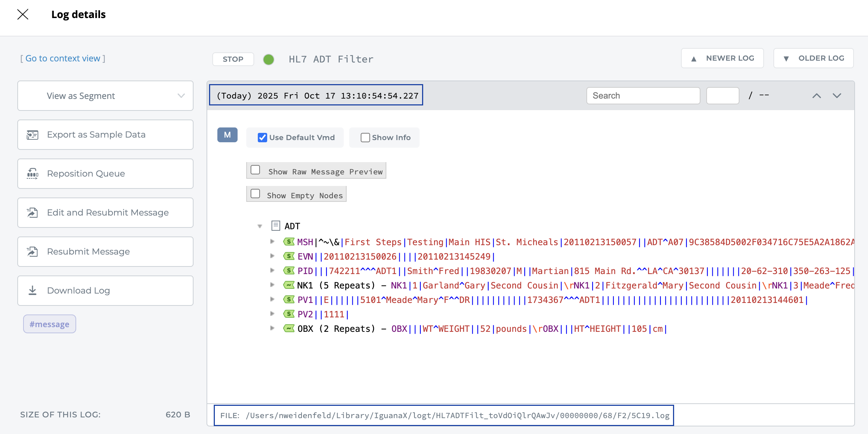Enable the Show Info checkbox
This screenshot has height=434, width=868.
[365, 138]
